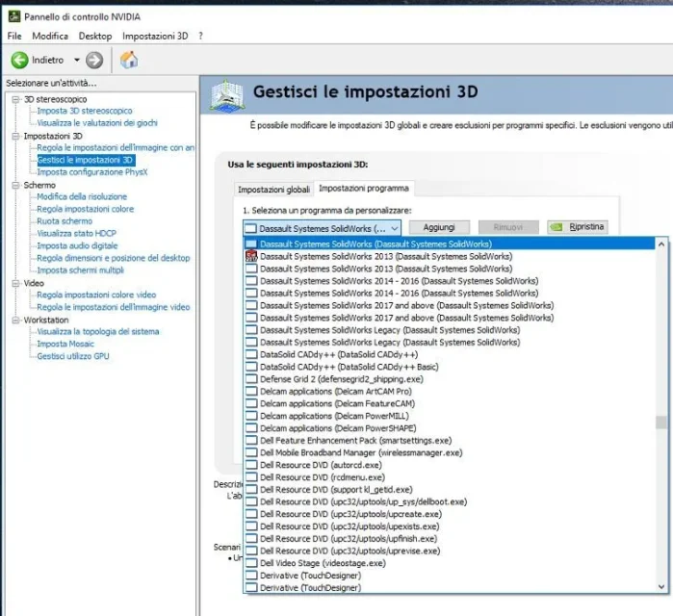Open Regola le impostazioni dell'immagine video
The width and height of the screenshot is (673, 616).
click(114, 307)
